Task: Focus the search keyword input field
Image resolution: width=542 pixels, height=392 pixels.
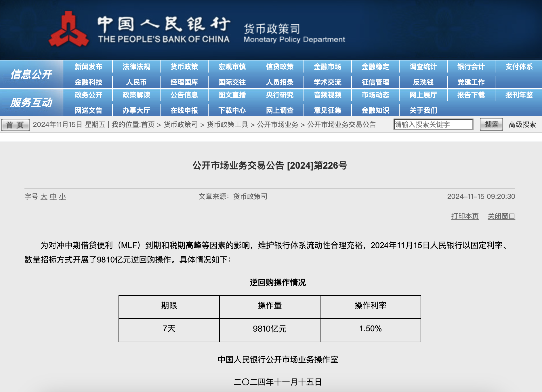Action: point(433,124)
